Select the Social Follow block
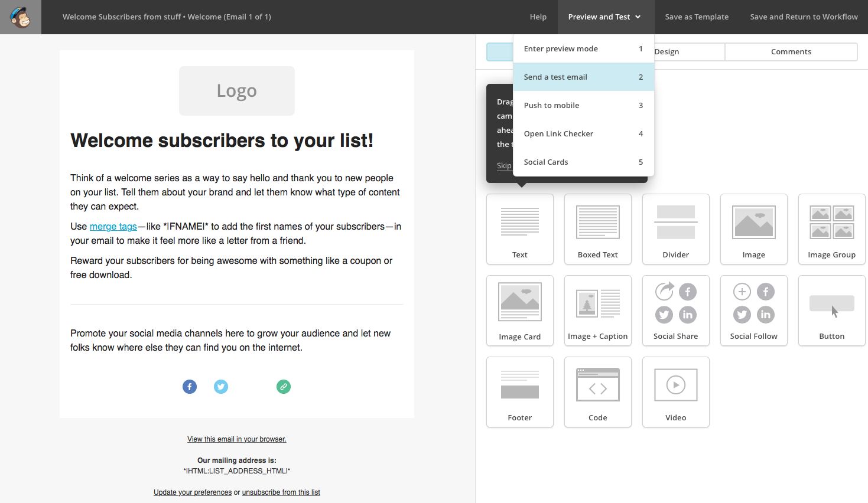This screenshot has height=503, width=868. [x=754, y=311]
